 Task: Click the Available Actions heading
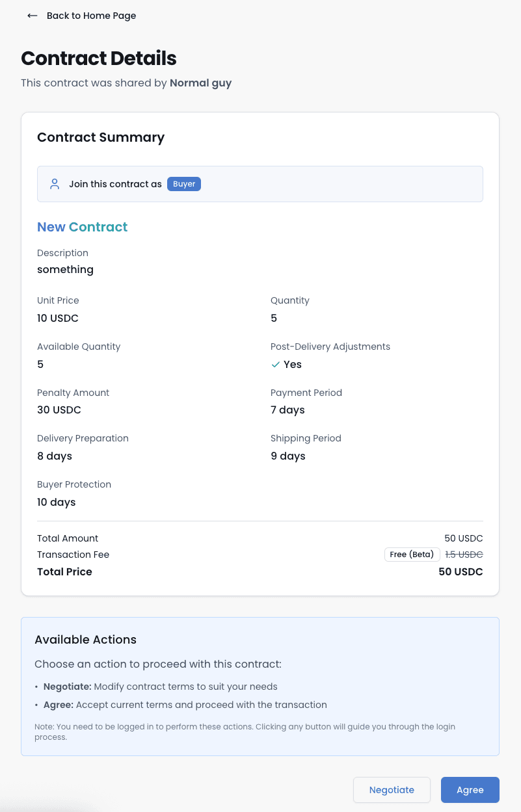coord(85,640)
